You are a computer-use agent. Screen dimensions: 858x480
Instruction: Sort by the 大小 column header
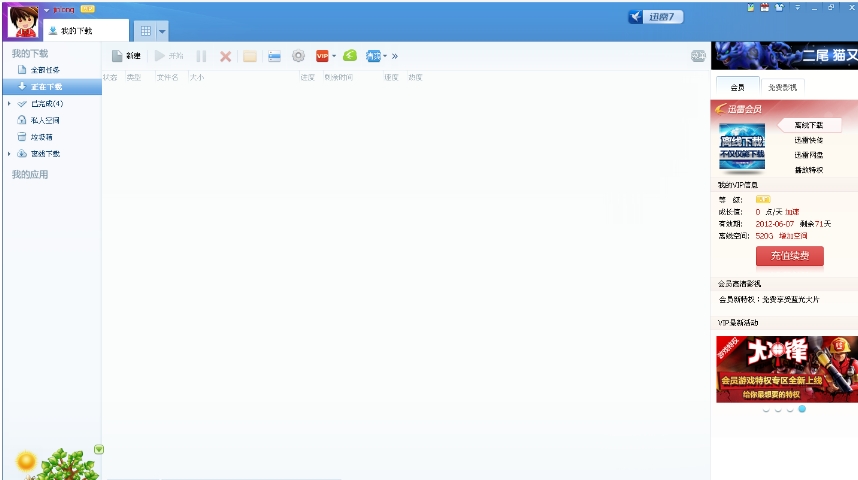point(197,77)
